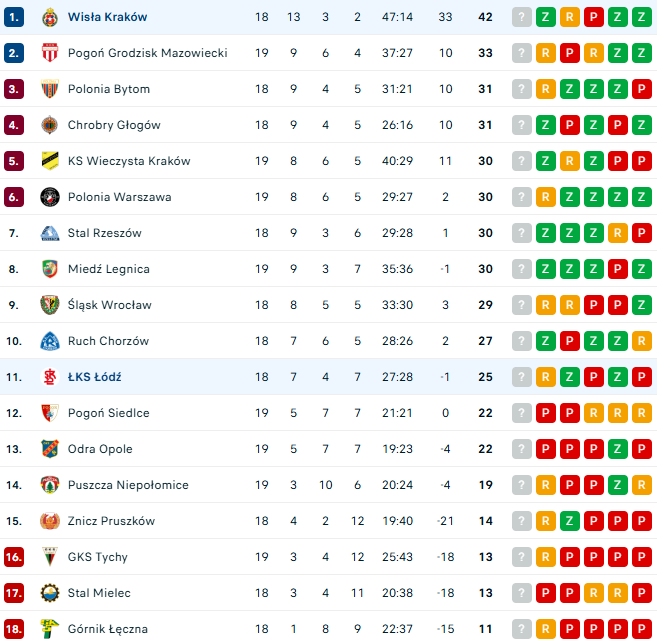Open the Chrobry Głogów team link
Screen dimensions: 657x642
(114, 125)
